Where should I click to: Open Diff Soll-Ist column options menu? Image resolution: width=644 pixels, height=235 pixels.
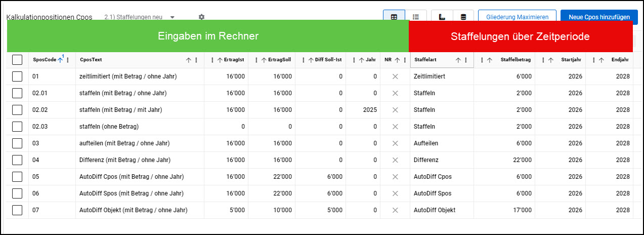pos(303,60)
